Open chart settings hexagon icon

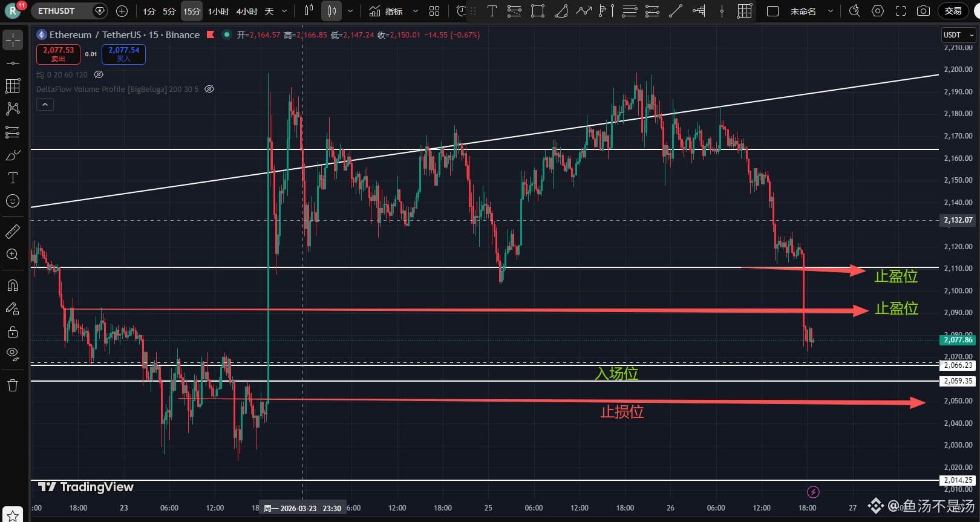pos(878,11)
